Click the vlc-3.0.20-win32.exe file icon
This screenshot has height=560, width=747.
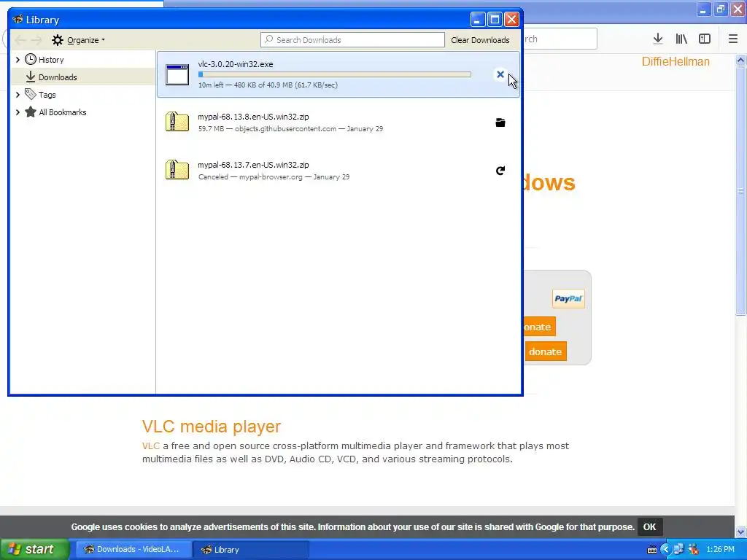(x=177, y=75)
